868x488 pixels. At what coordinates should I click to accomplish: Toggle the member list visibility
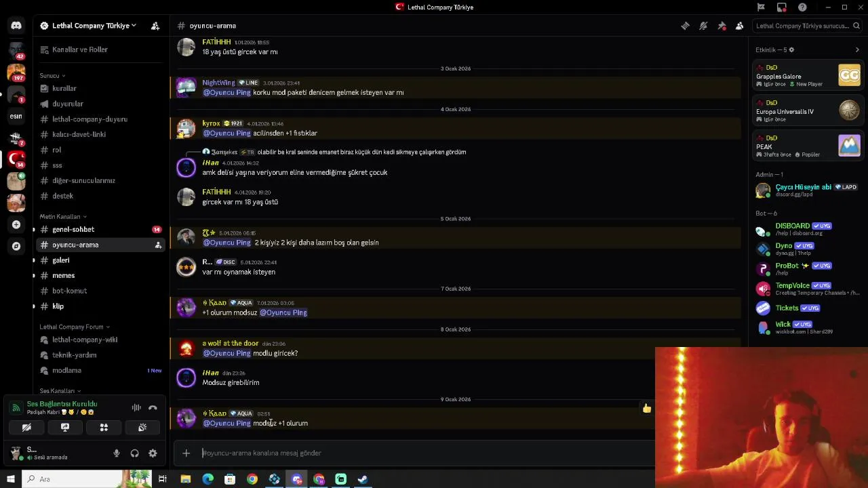click(x=739, y=26)
